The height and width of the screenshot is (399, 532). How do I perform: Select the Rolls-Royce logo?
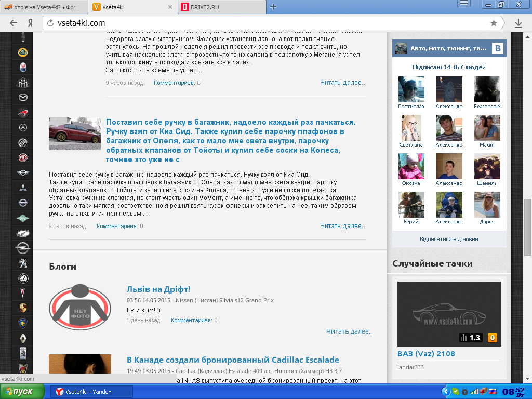pos(23,353)
